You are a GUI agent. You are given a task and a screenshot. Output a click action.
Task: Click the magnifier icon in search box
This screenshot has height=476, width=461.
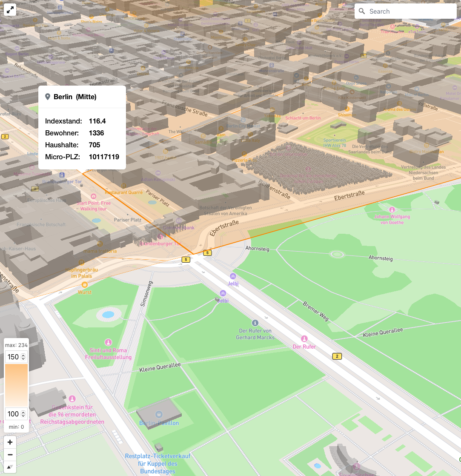tap(362, 11)
